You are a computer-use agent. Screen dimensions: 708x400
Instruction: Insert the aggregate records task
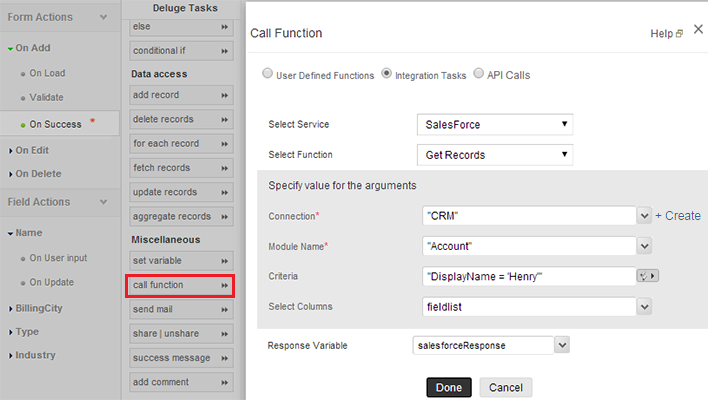click(x=181, y=216)
